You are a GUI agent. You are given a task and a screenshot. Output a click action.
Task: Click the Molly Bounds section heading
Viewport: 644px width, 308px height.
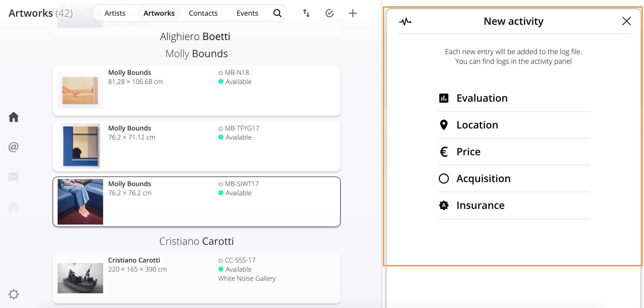pyautogui.click(x=197, y=54)
